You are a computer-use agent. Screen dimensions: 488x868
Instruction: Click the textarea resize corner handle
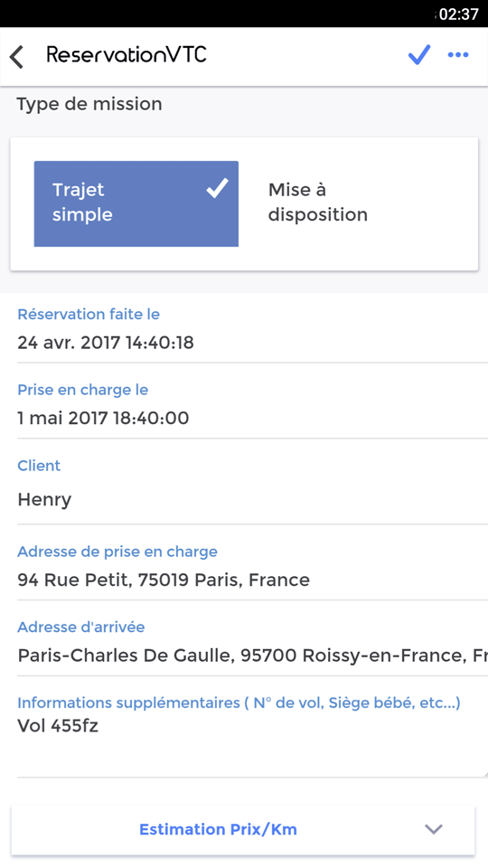click(x=483, y=773)
